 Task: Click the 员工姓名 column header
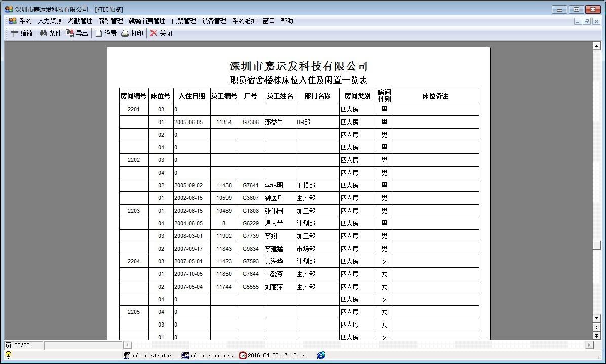click(x=280, y=96)
